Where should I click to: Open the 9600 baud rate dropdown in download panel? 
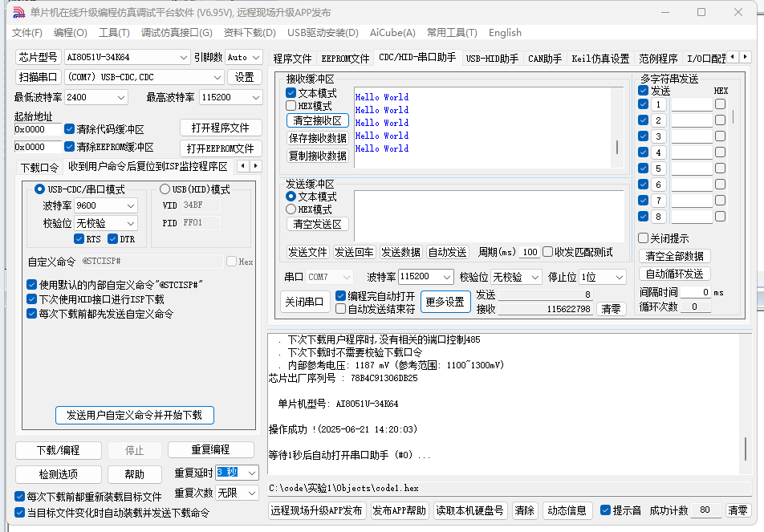131,205
